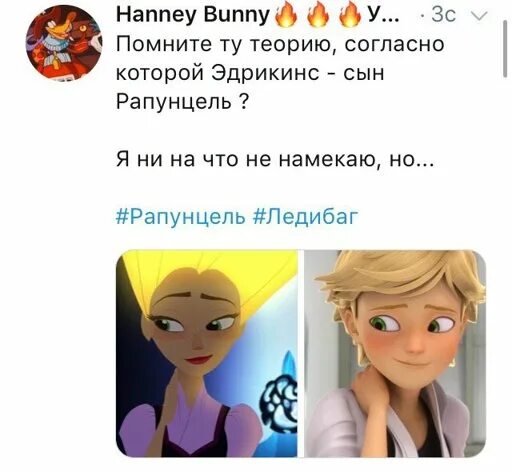
Task: Expand the tweet options chevron
Action: coord(479,16)
